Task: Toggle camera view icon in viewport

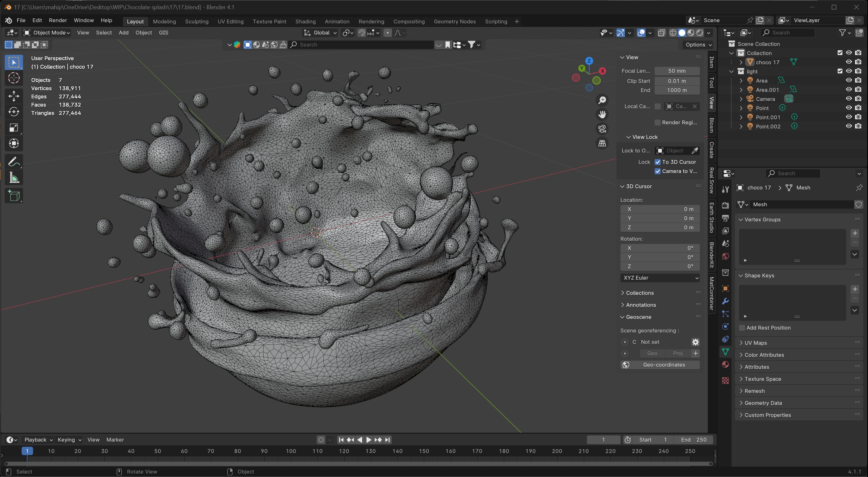Action: [x=602, y=129]
